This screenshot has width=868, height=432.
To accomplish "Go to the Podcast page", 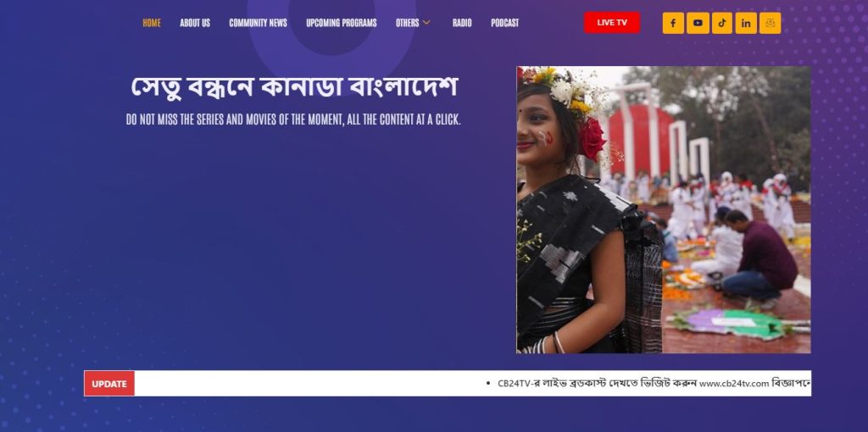I will (x=505, y=23).
